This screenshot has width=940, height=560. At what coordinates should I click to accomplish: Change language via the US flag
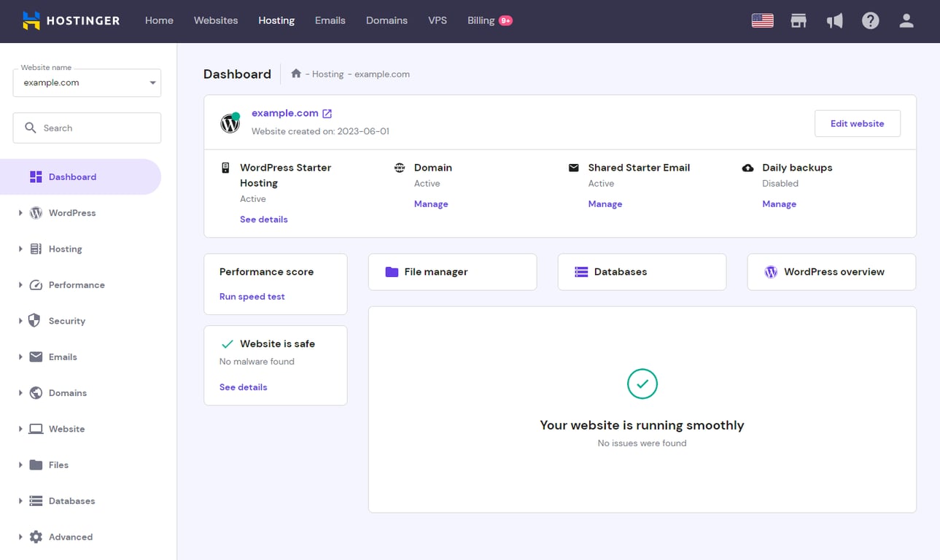tap(762, 20)
